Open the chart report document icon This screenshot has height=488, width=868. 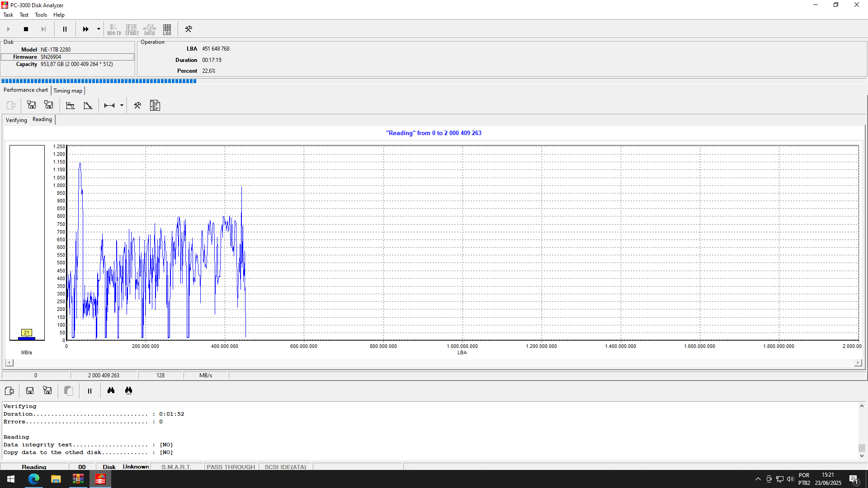(155, 105)
